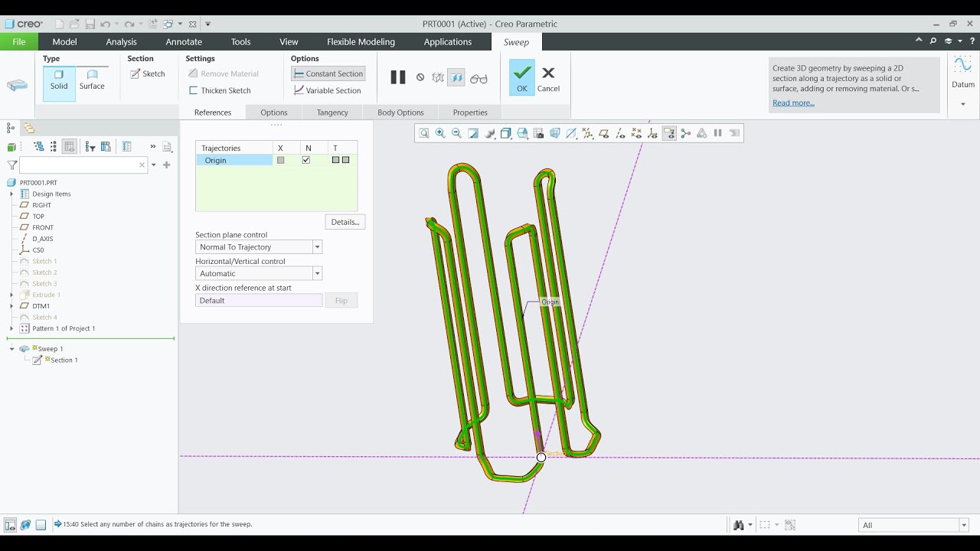Expand the Design Items tree node
Screen dimensions: 980x551
tap(11, 194)
